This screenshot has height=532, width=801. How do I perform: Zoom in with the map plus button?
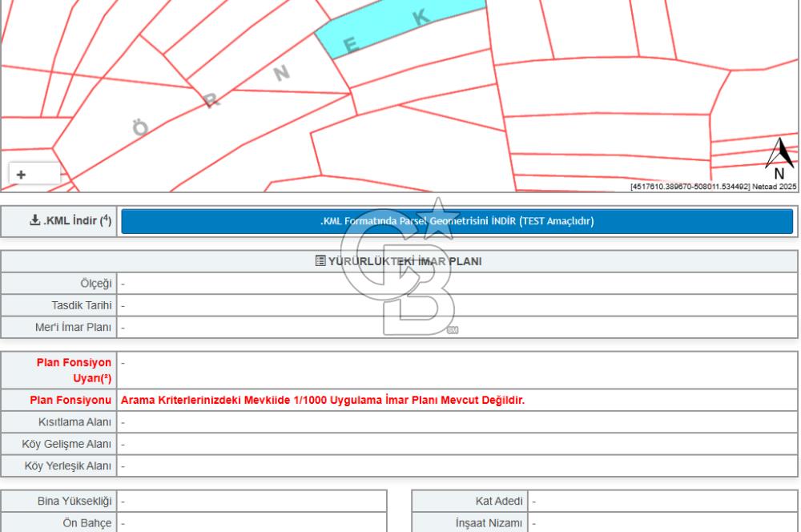[x=21, y=175]
